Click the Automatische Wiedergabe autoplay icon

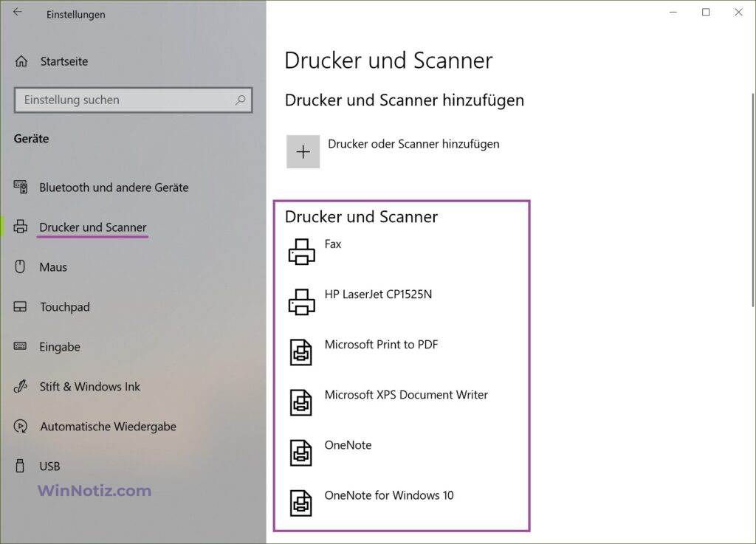20,426
